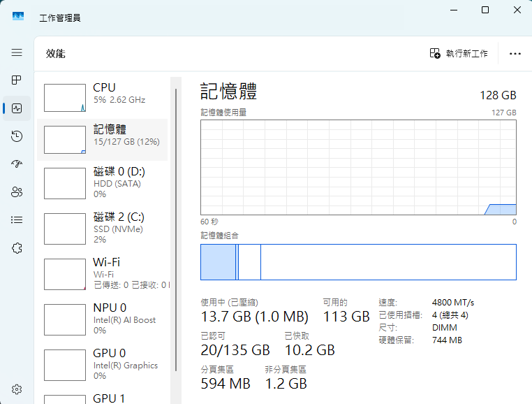
Task: Select the CPU performance entry
Action: 103,98
